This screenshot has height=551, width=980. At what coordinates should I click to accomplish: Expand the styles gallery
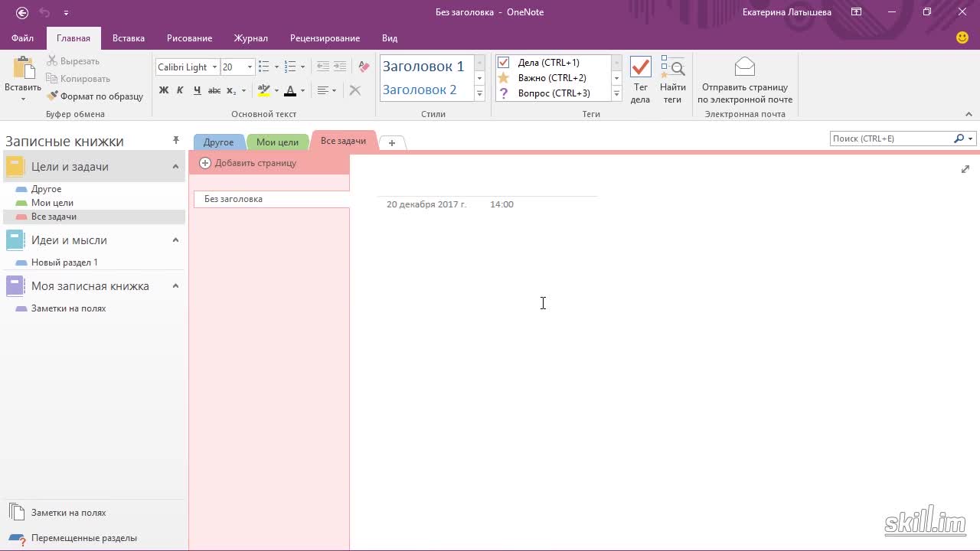480,94
